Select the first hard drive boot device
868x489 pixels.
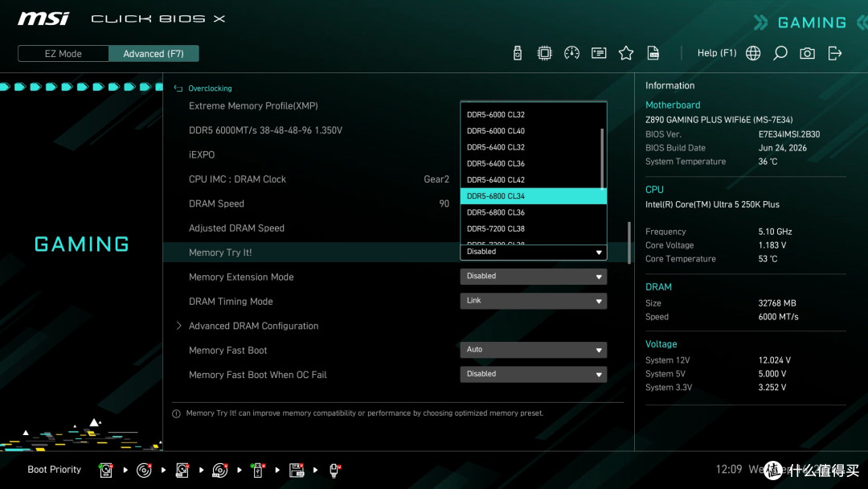click(106, 471)
